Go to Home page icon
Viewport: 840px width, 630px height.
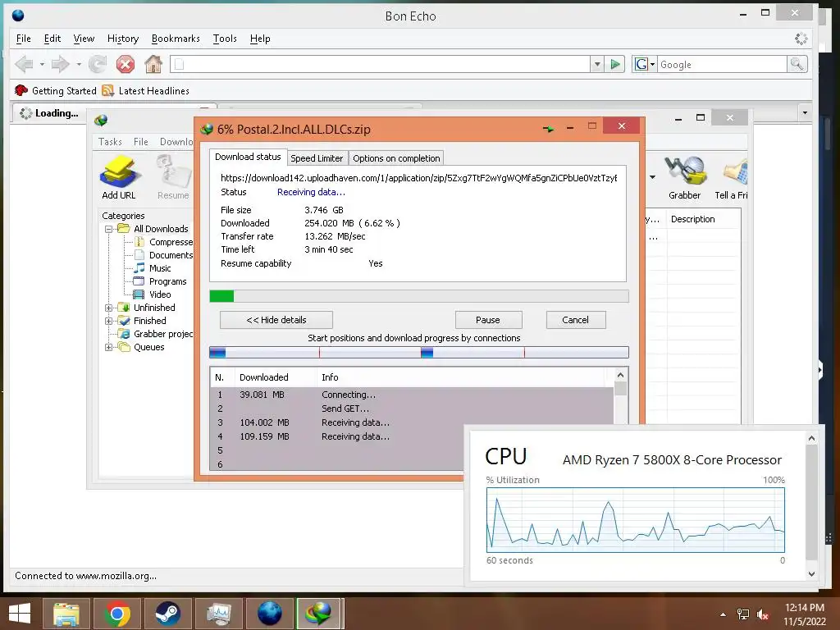[153, 64]
